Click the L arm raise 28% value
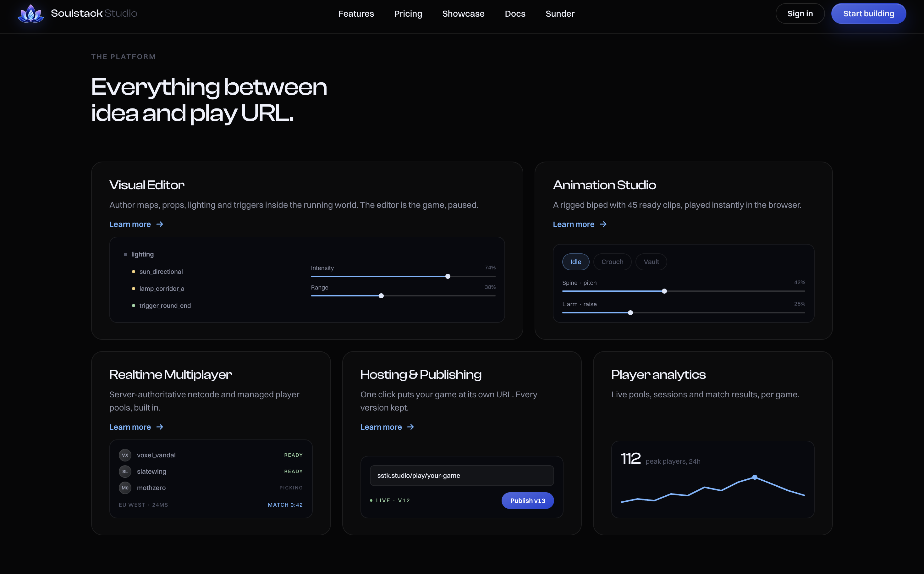924x574 pixels. pos(800,304)
